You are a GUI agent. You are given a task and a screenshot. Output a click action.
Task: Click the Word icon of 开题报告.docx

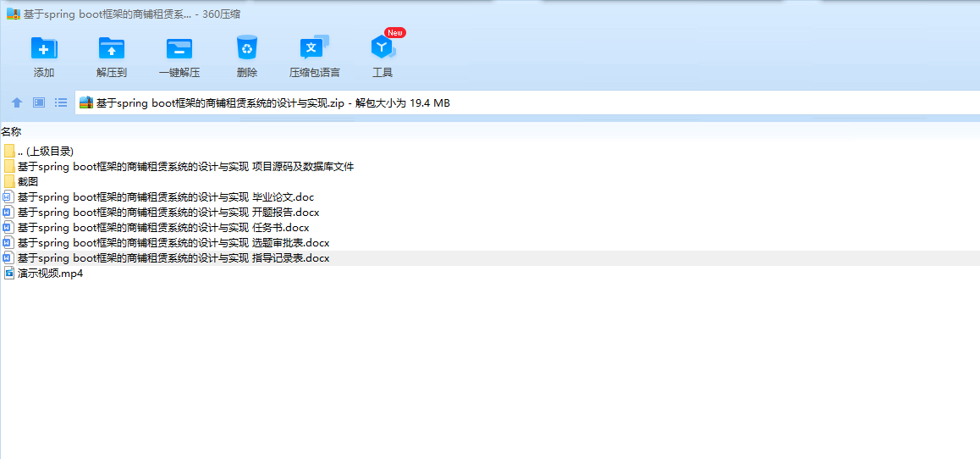pyautogui.click(x=8, y=212)
